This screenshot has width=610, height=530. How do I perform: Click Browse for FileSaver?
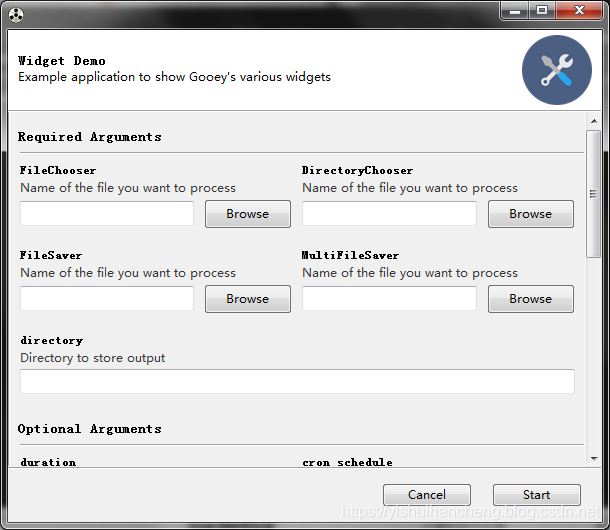click(x=248, y=299)
